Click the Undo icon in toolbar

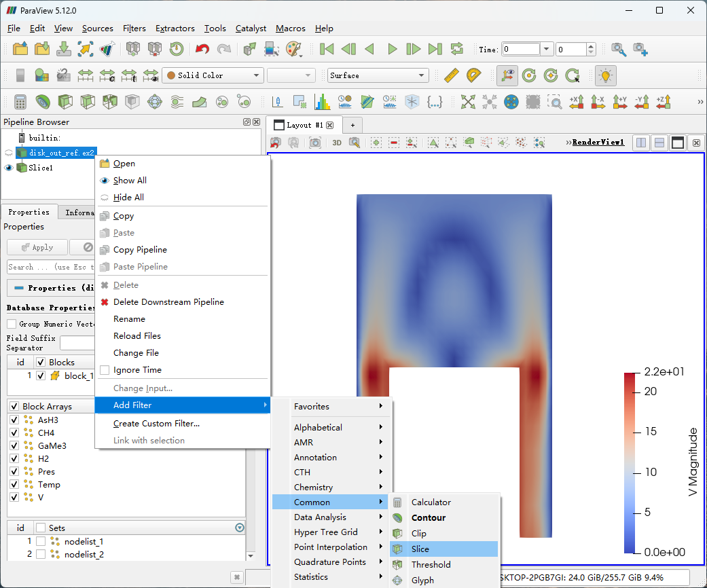tap(202, 49)
